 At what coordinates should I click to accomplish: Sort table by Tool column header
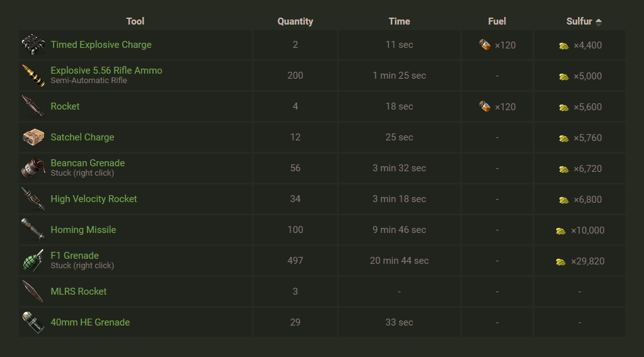pos(135,21)
